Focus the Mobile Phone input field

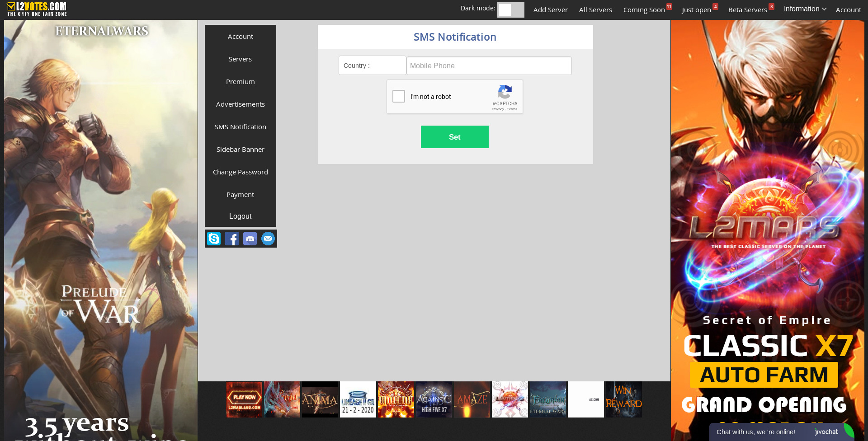pyautogui.click(x=489, y=66)
